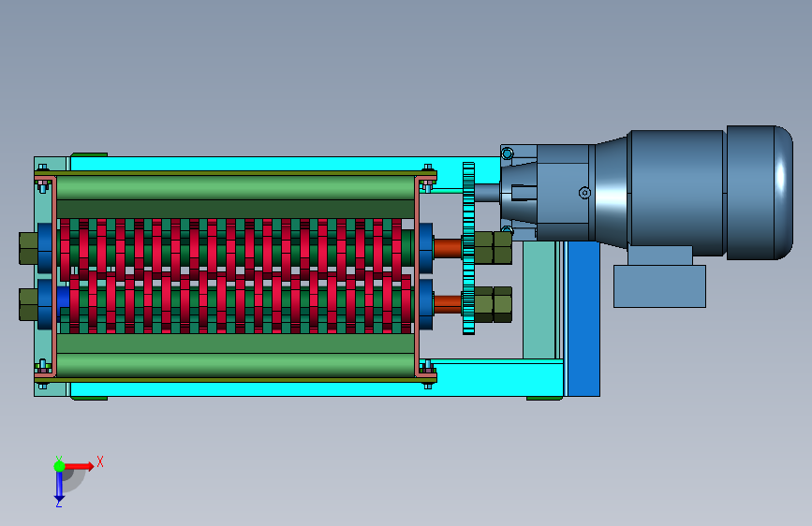812x526 pixels.
Task: Pick the rounded motor fan end cap
Action: pos(760,193)
